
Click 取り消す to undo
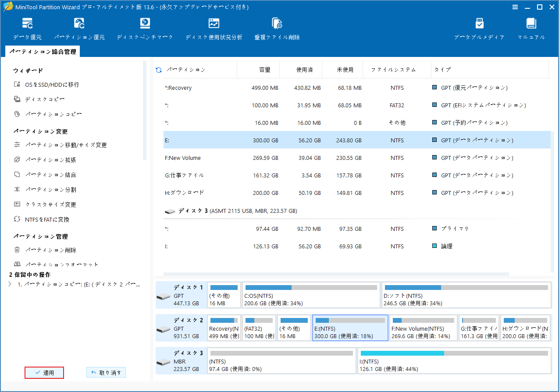[106, 373]
